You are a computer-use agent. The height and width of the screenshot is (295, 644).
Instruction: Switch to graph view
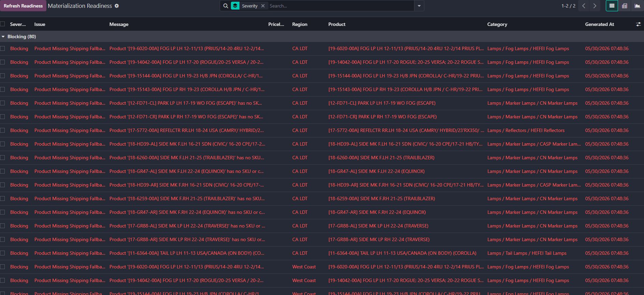click(637, 6)
